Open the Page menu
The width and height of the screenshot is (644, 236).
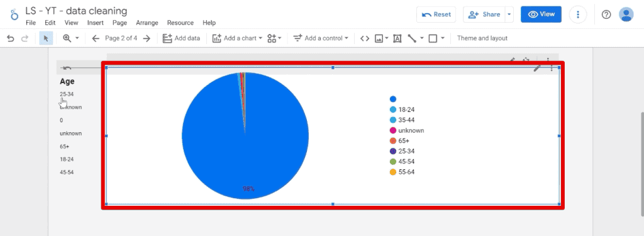[x=119, y=23]
